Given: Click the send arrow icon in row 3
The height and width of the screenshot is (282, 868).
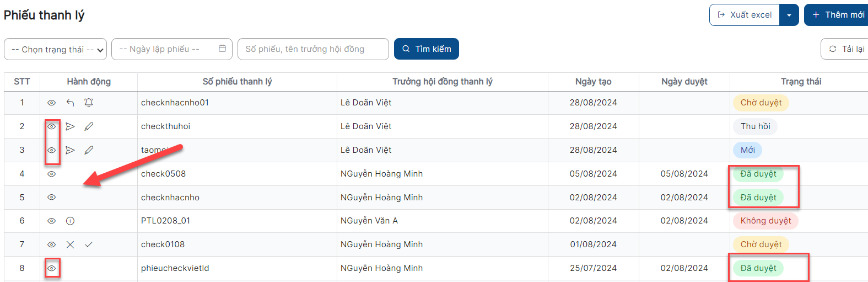Looking at the screenshot, I should [x=70, y=150].
